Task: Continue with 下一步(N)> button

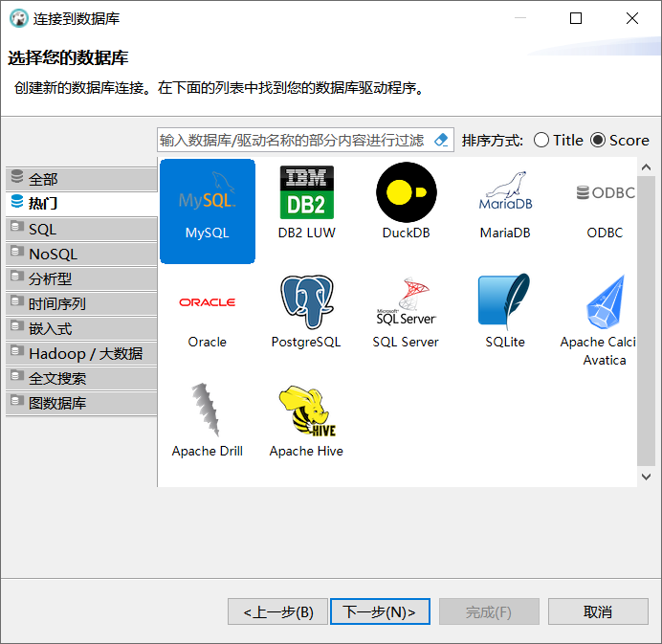Action: click(x=380, y=611)
